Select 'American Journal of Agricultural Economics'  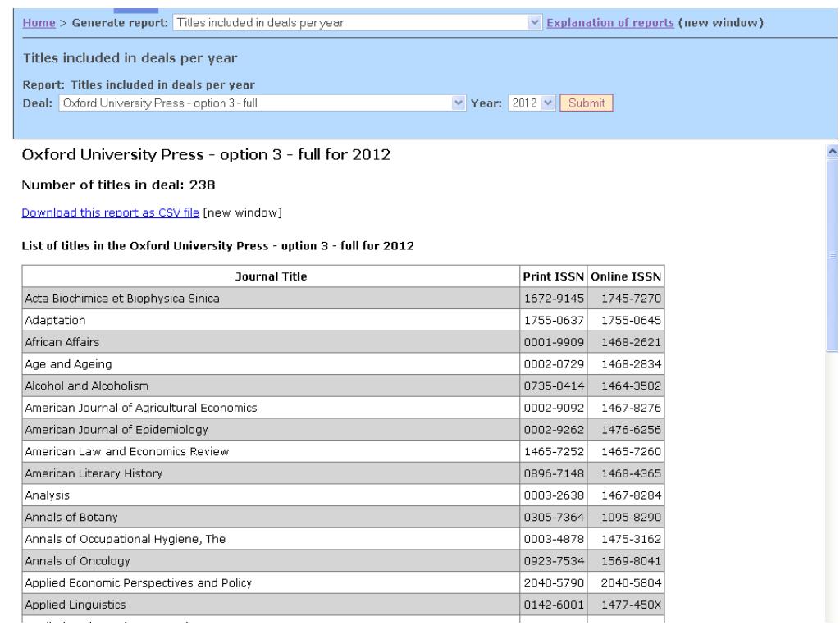141,408
